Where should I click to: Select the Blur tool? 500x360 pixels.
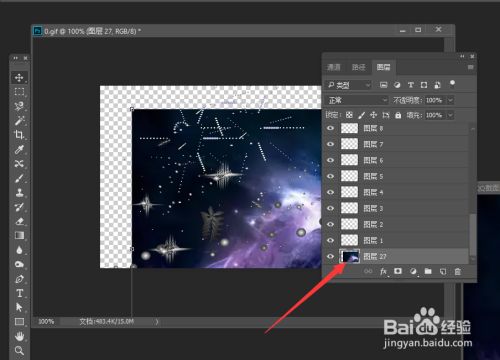point(19,250)
